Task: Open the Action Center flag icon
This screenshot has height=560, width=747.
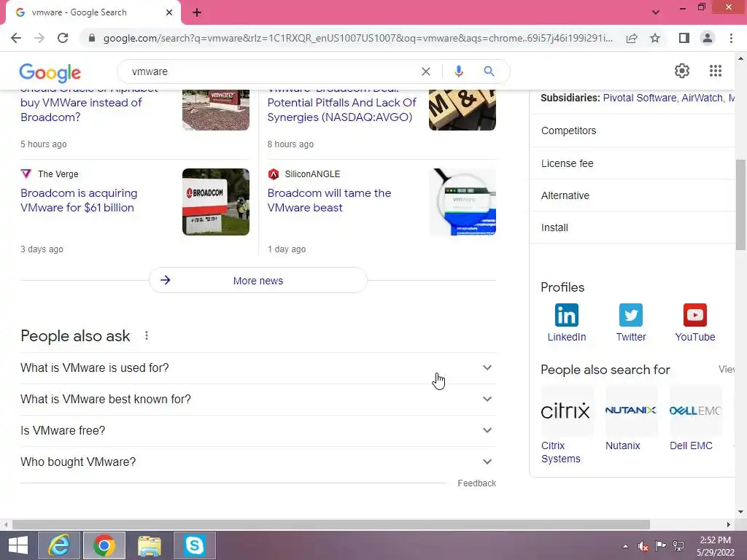Action: pyautogui.click(x=660, y=546)
